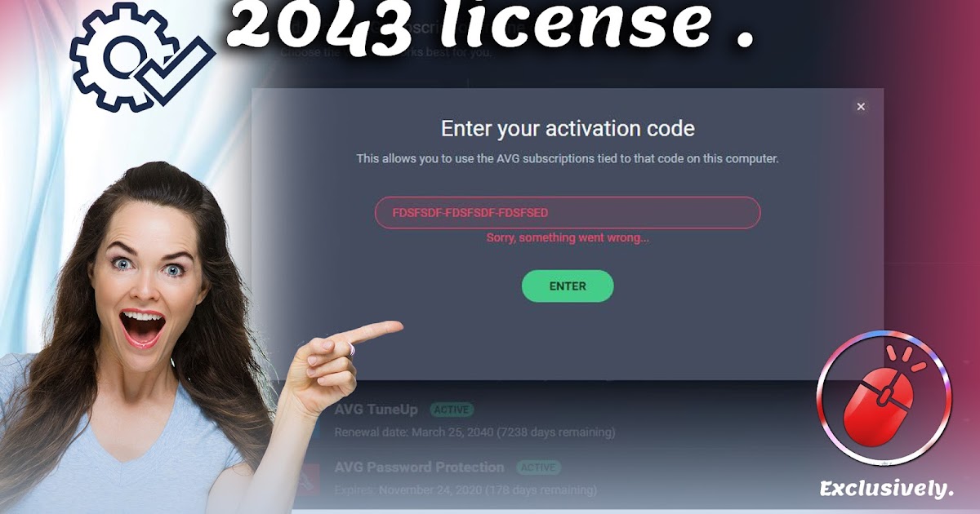This screenshot has height=514, width=980.
Task: Click the ENTER button
Action: point(568,286)
